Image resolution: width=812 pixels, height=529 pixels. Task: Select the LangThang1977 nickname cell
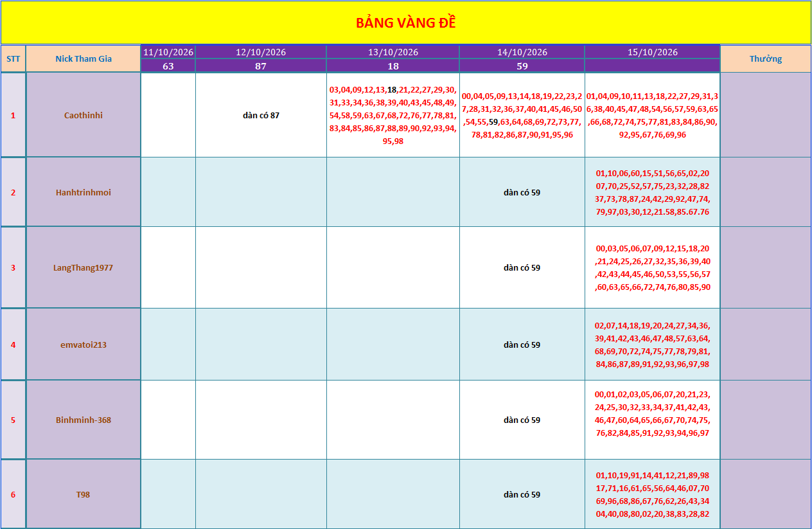(84, 267)
